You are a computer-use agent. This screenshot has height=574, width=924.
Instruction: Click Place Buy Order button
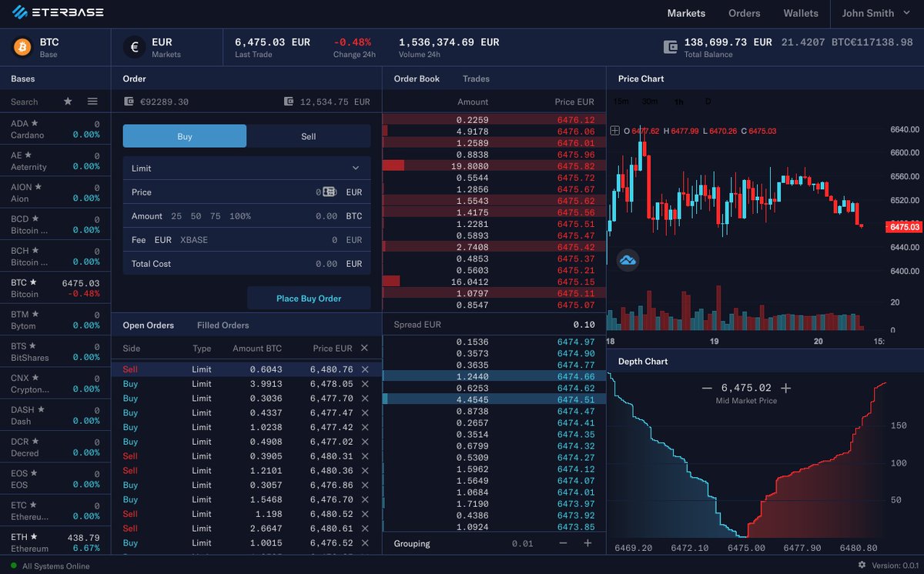pyautogui.click(x=309, y=298)
